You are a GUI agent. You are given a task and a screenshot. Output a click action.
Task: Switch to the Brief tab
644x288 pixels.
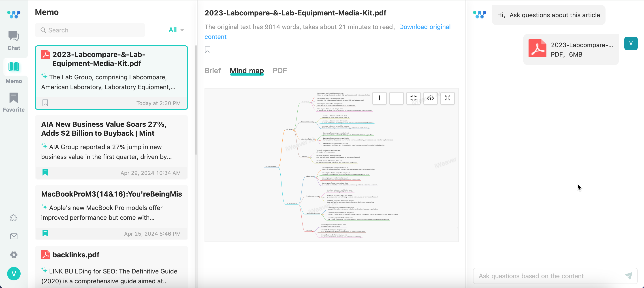tap(213, 71)
